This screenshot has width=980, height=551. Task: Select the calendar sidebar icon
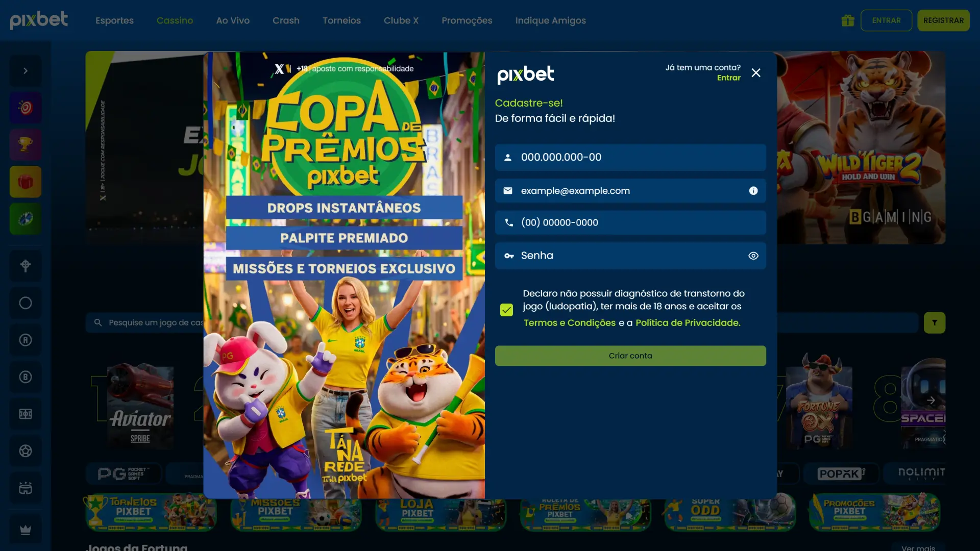26,488
